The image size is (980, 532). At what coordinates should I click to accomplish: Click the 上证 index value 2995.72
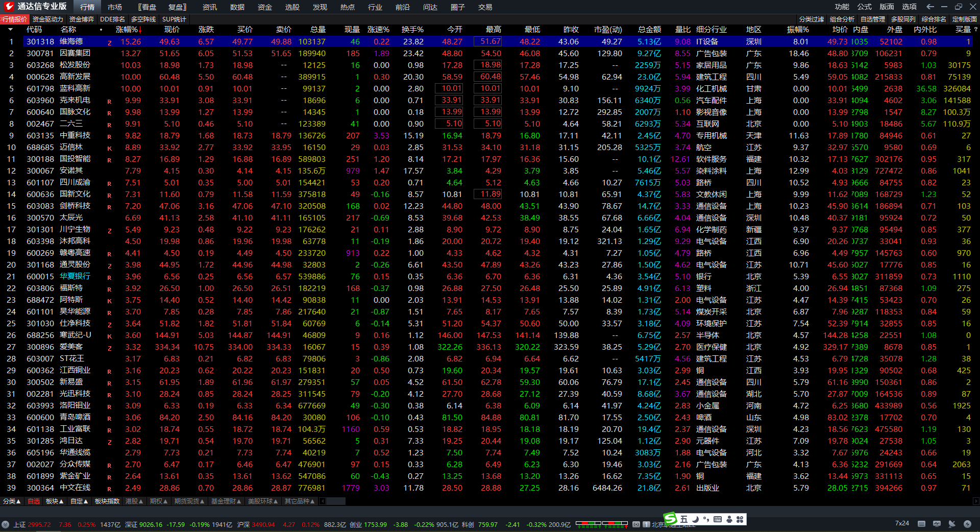pos(39,524)
